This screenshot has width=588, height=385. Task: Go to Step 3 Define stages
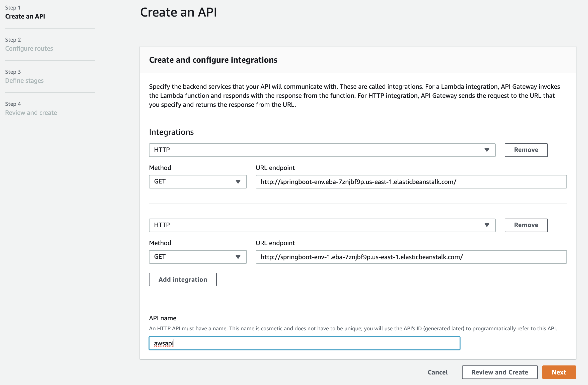tap(24, 80)
